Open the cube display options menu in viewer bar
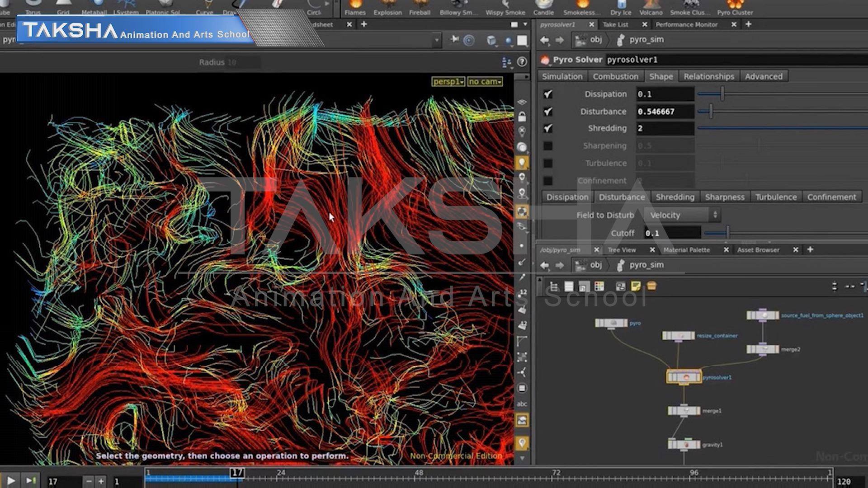Viewport: 868px width, 488px height. tap(492, 41)
